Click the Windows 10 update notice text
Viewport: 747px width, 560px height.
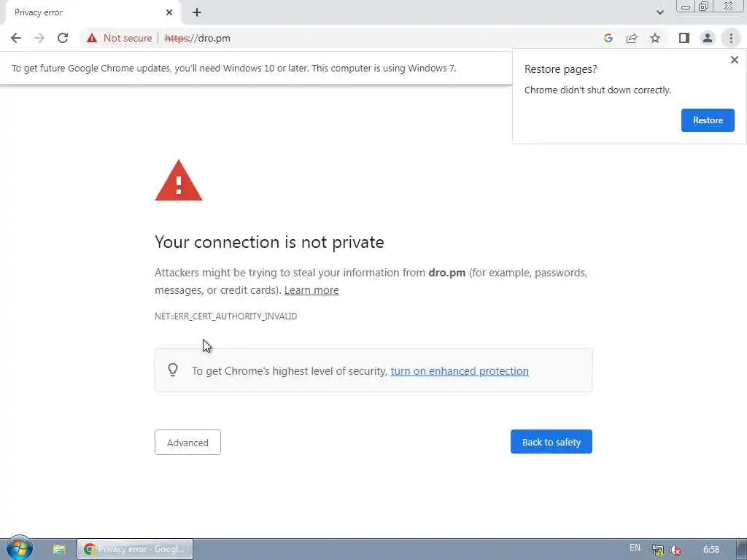coord(233,68)
